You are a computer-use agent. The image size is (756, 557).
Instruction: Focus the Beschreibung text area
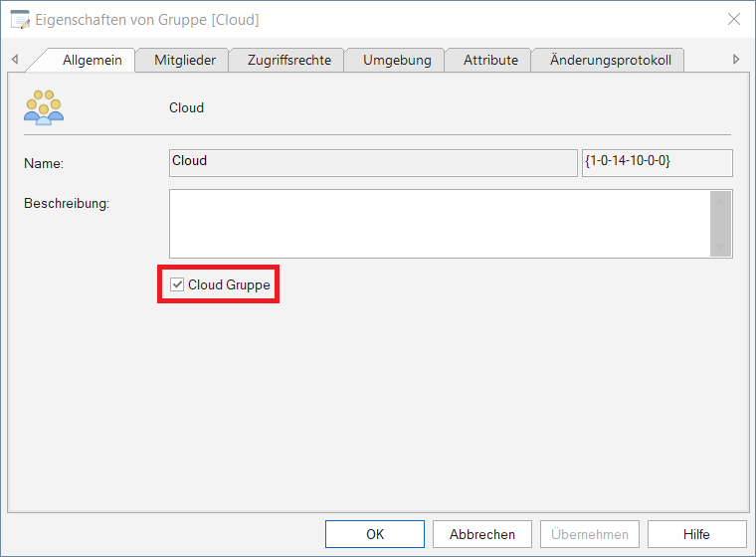(x=438, y=224)
